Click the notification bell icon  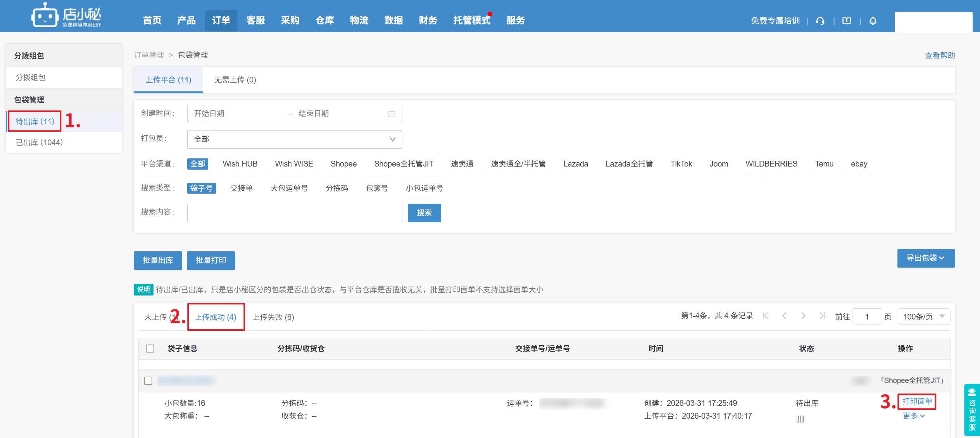pos(873,21)
